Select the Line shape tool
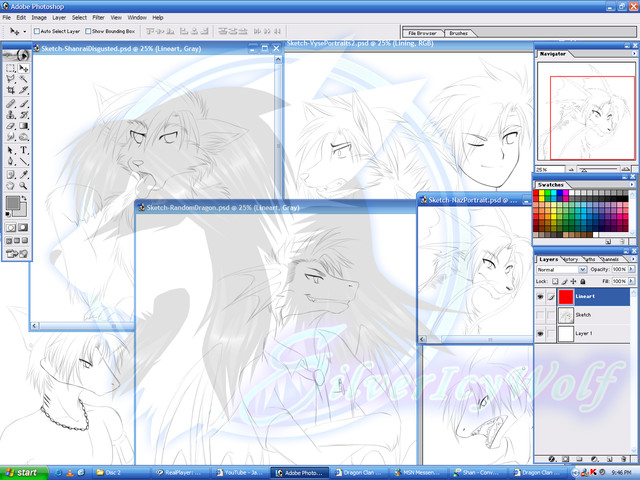 tap(23, 161)
